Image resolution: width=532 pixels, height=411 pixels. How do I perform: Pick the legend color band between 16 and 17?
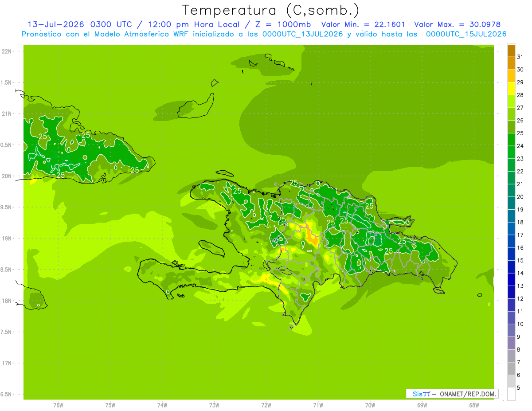coord(511,241)
